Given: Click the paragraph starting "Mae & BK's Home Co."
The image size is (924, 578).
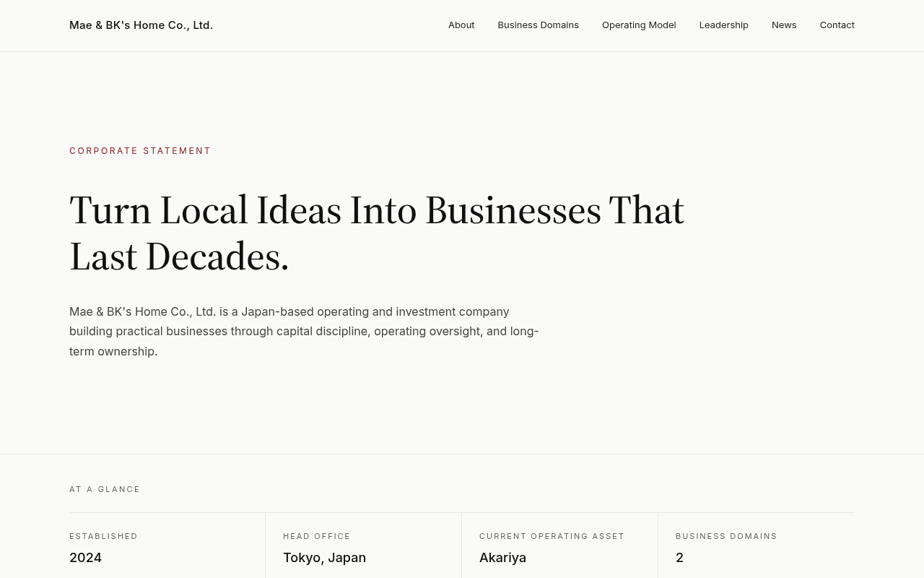Looking at the screenshot, I should click(x=304, y=332).
